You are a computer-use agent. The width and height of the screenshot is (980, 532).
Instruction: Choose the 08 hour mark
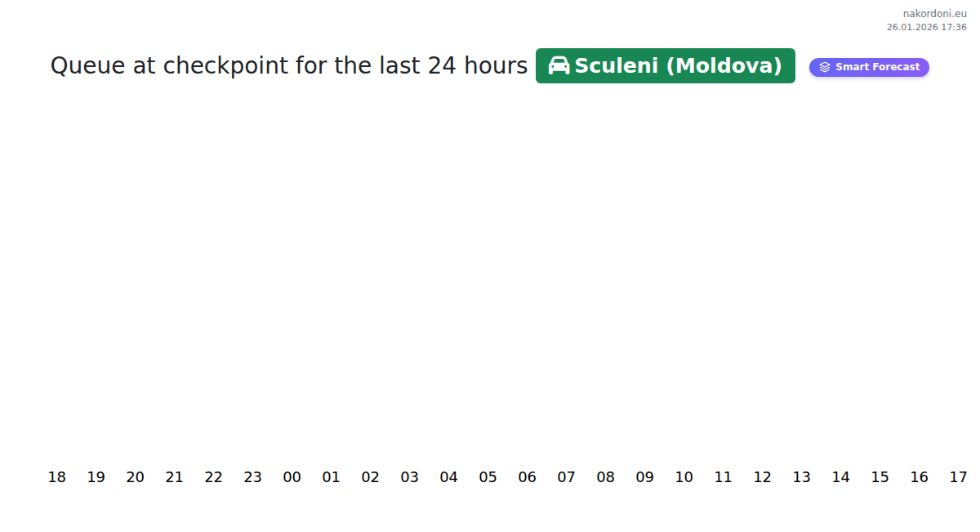606,477
